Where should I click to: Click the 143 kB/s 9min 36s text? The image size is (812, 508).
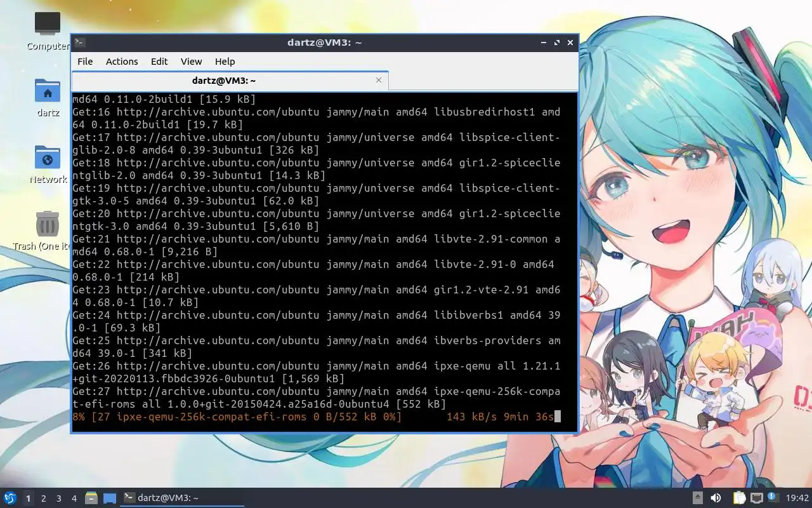tap(501, 417)
